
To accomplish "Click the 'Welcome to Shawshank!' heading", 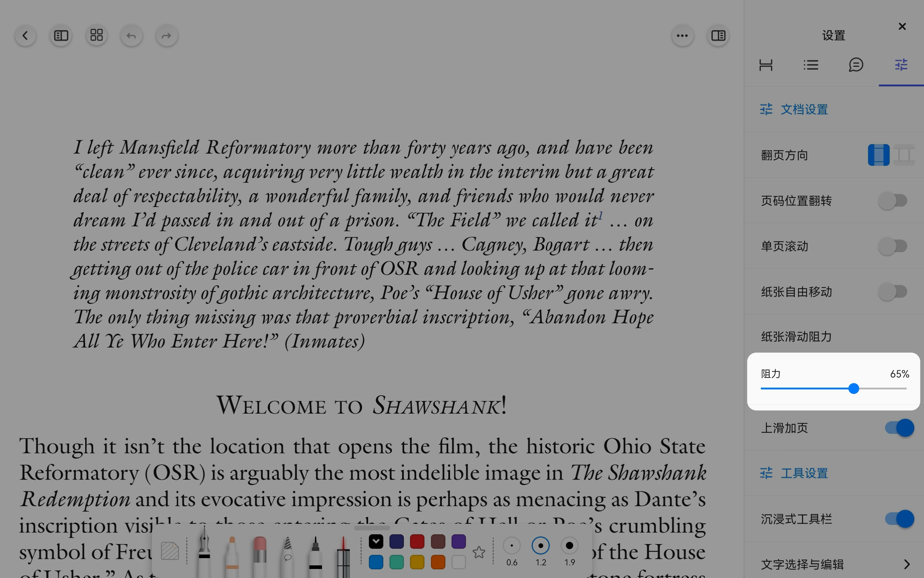I will tap(362, 405).
